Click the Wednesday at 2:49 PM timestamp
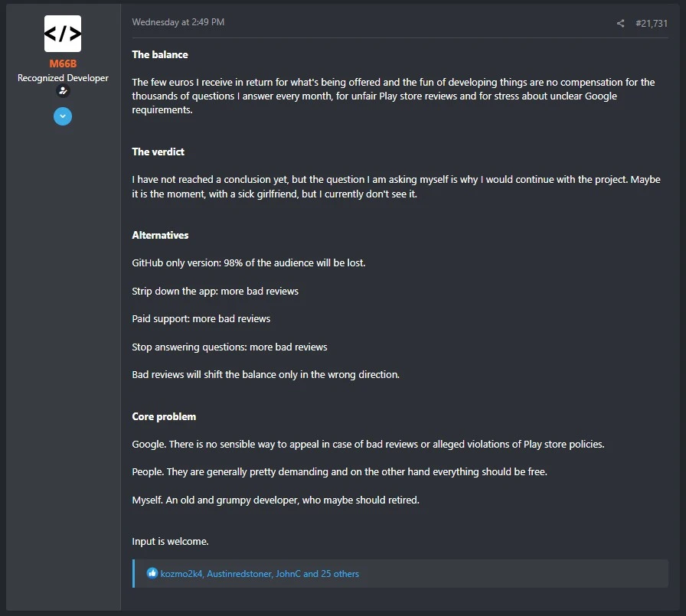The image size is (686, 616). tap(178, 22)
